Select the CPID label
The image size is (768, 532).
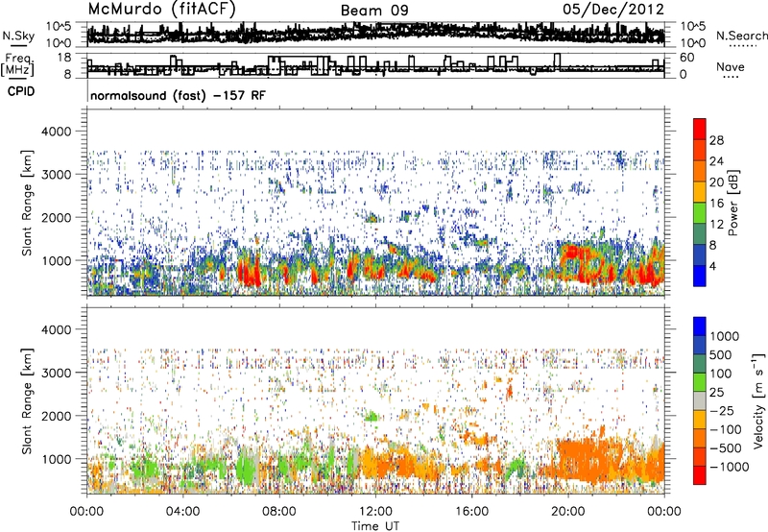coord(21,91)
